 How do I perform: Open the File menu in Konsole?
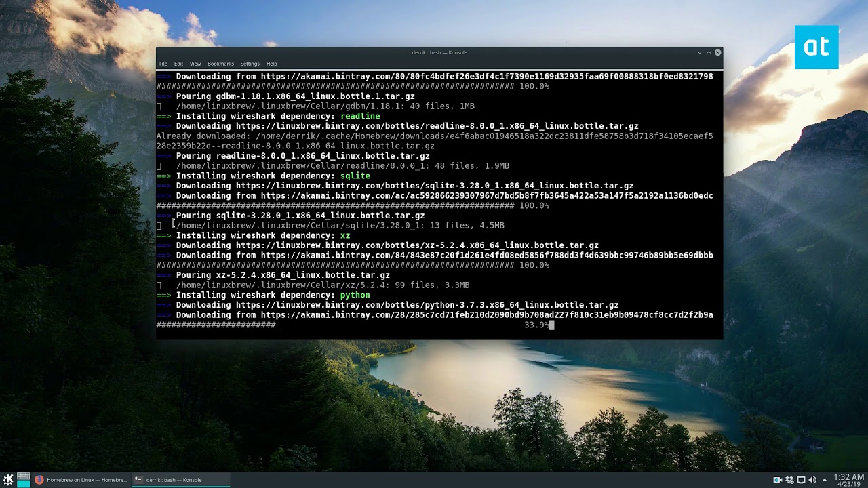coord(163,64)
